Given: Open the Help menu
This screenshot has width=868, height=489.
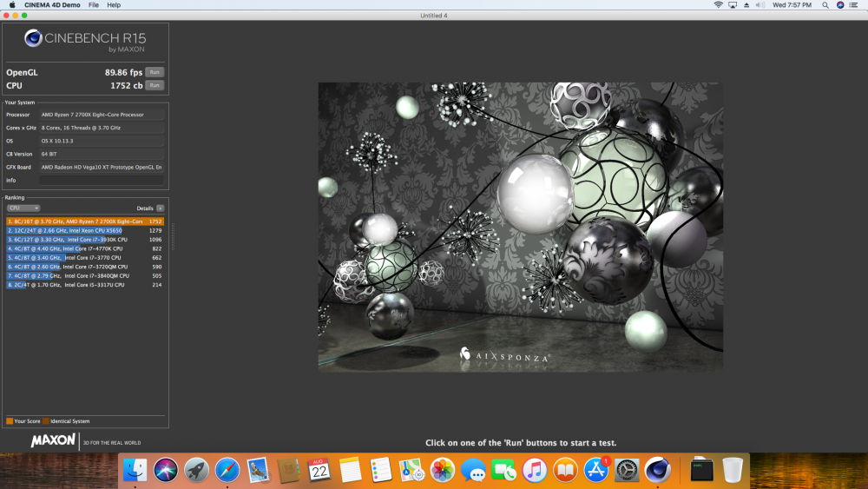Looking at the screenshot, I should (x=114, y=5).
